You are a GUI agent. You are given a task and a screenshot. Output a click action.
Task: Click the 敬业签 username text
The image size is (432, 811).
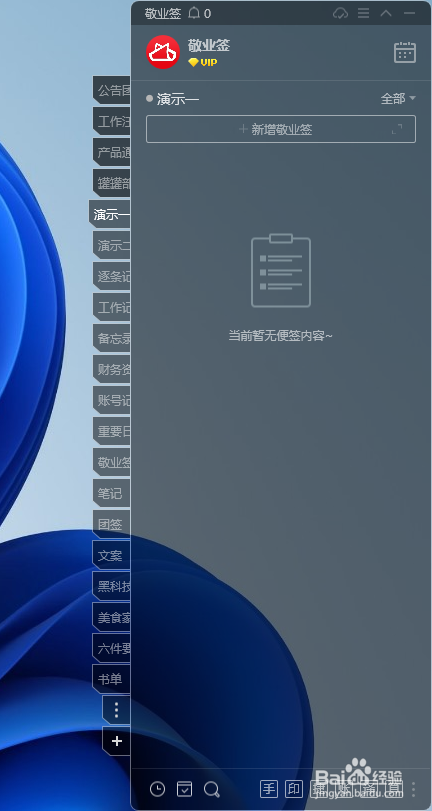click(208, 46)
